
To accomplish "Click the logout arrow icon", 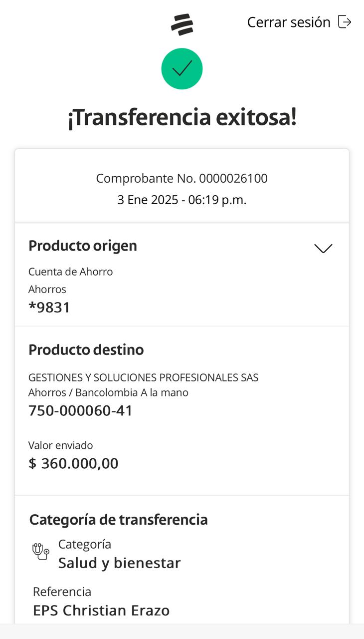I will coord(345,22).
